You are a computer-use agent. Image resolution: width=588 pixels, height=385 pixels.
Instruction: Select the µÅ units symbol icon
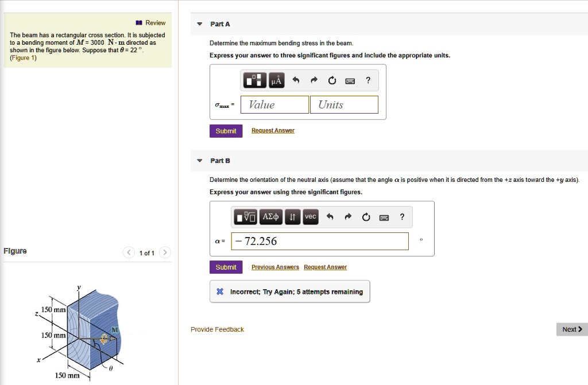pyautogui.click(x=276, y=80)
